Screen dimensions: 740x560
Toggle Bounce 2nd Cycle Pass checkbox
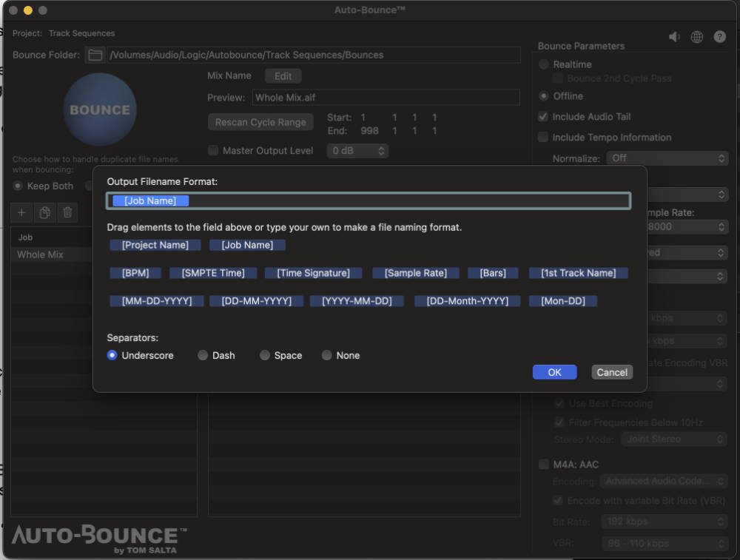[558, 78]
